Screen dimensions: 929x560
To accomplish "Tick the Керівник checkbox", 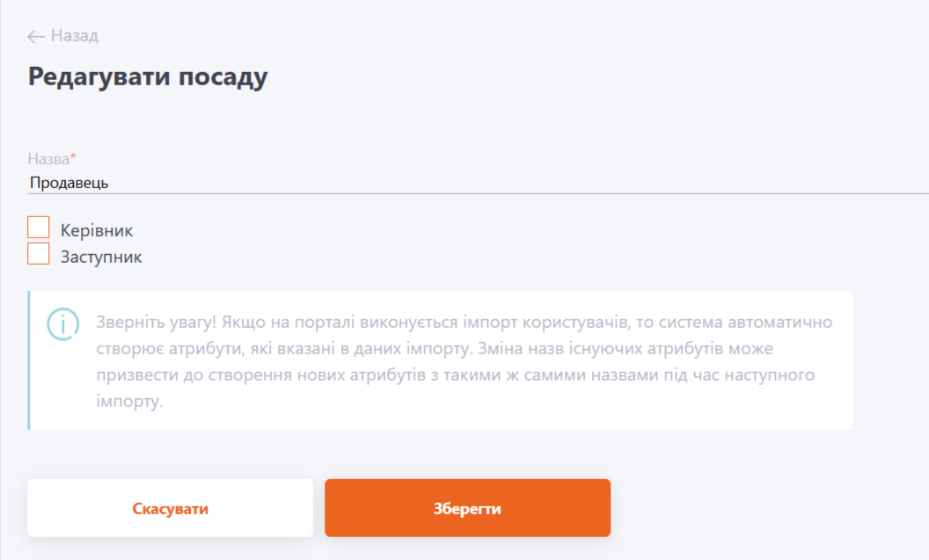I will click(x=39, y=228).
